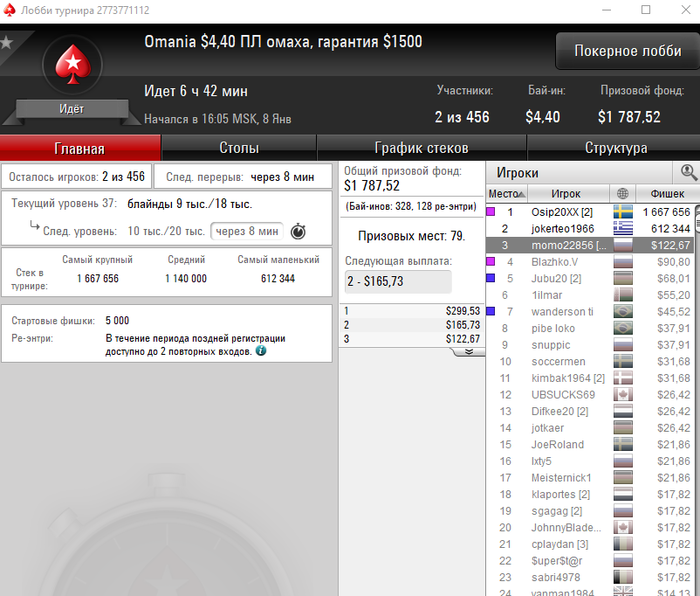Open the График стеков tab
This screenshot has width=700, height=596.
click(421, 148)
